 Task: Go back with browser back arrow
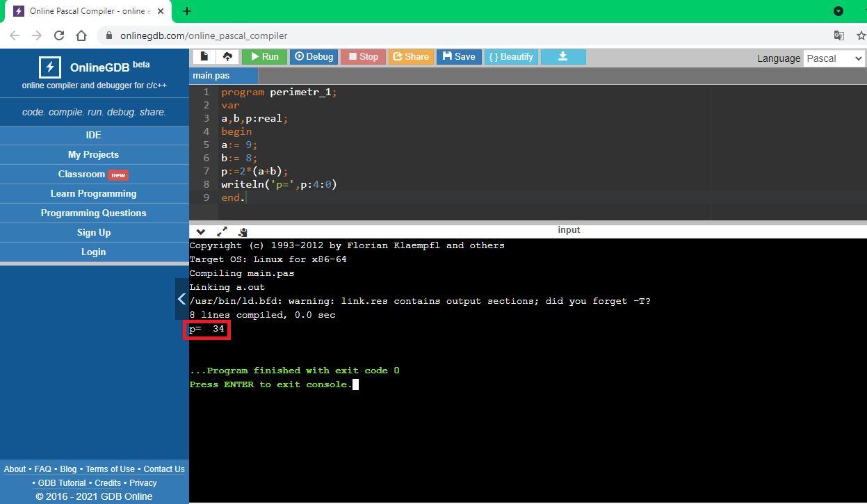point(15,35)
